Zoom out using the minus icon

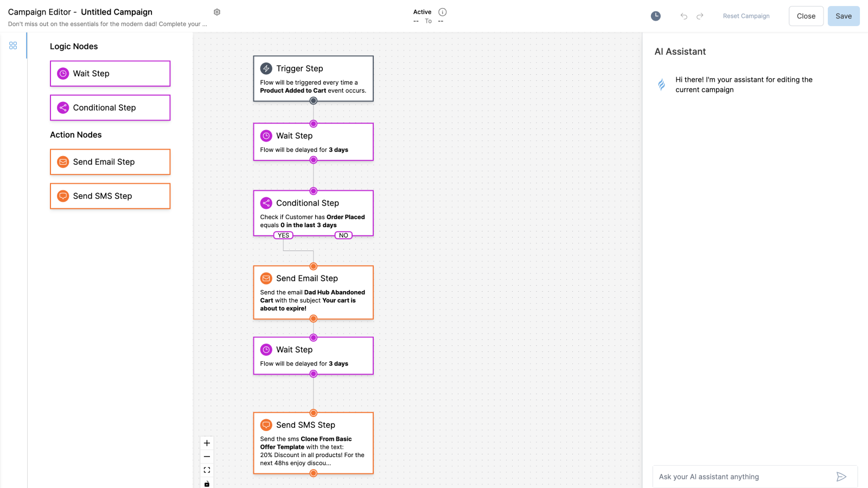tap(207, 457)
